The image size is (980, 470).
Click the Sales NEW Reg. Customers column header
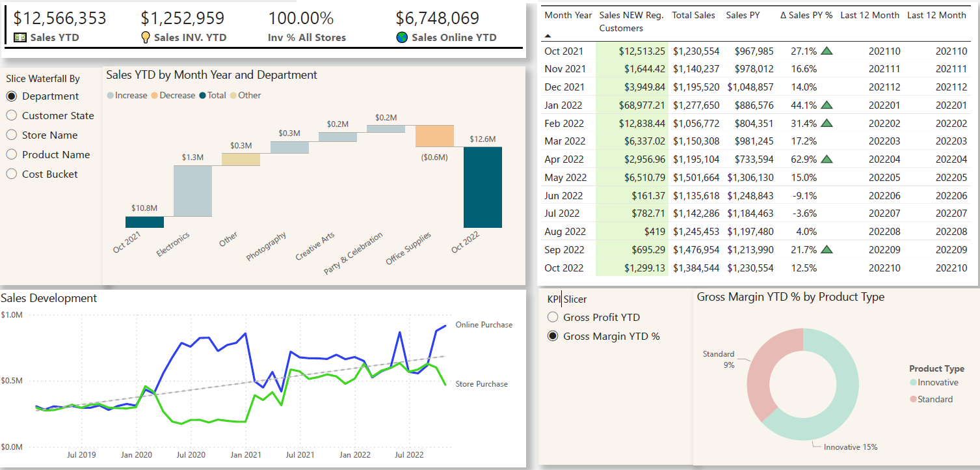(x=631, y=21)
